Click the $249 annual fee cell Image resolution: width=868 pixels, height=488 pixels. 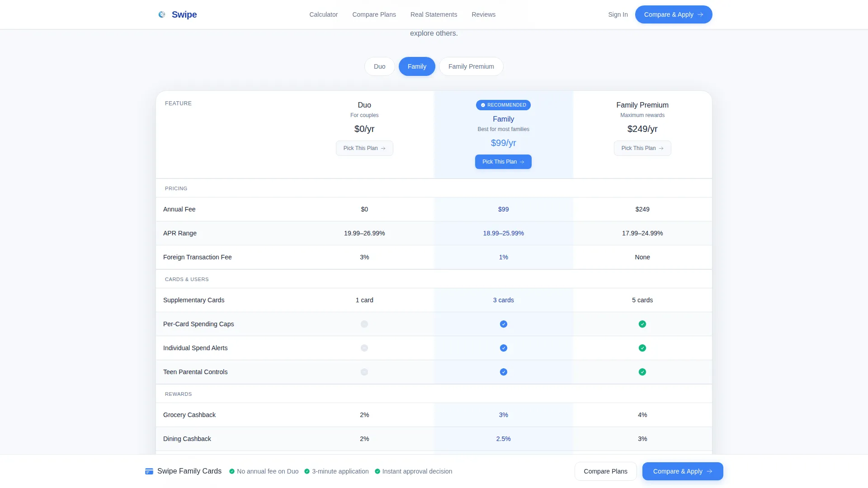click(x=642, y=209)
